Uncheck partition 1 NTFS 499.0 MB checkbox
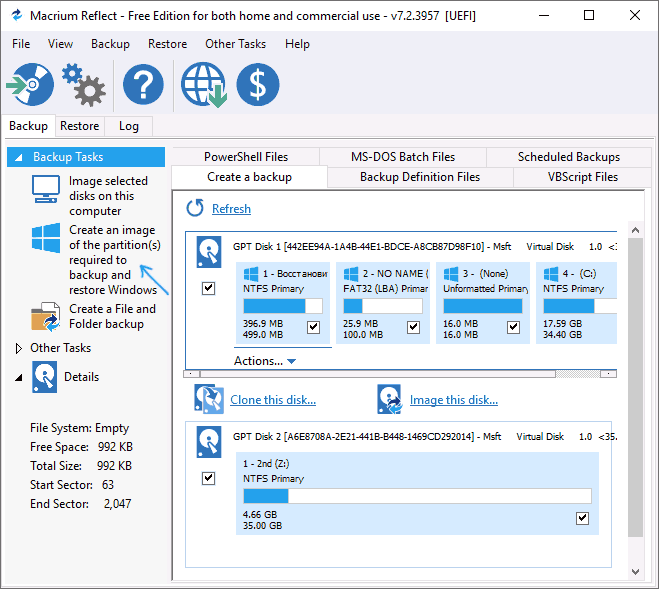Screen dimensions: 659x589 314,327
